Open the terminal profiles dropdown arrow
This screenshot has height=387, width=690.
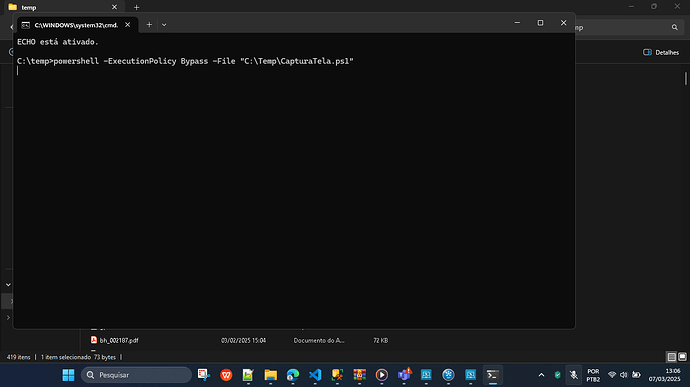coord(164,25)
